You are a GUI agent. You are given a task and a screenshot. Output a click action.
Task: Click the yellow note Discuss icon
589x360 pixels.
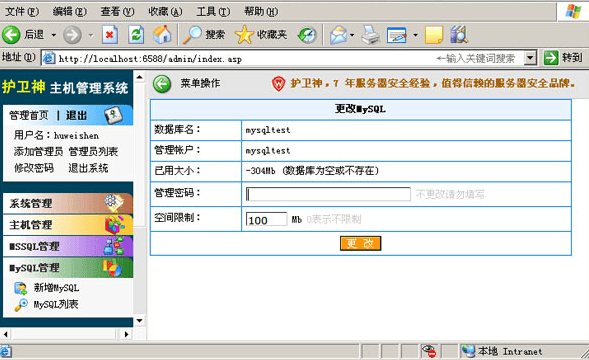(x=434, y=35)
